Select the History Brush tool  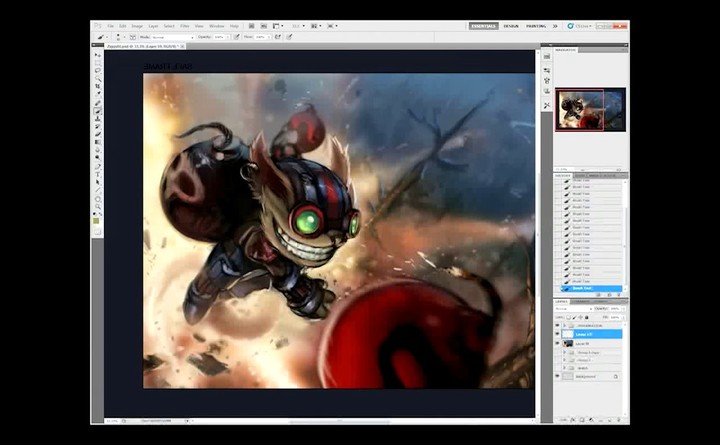coord(97,127)
